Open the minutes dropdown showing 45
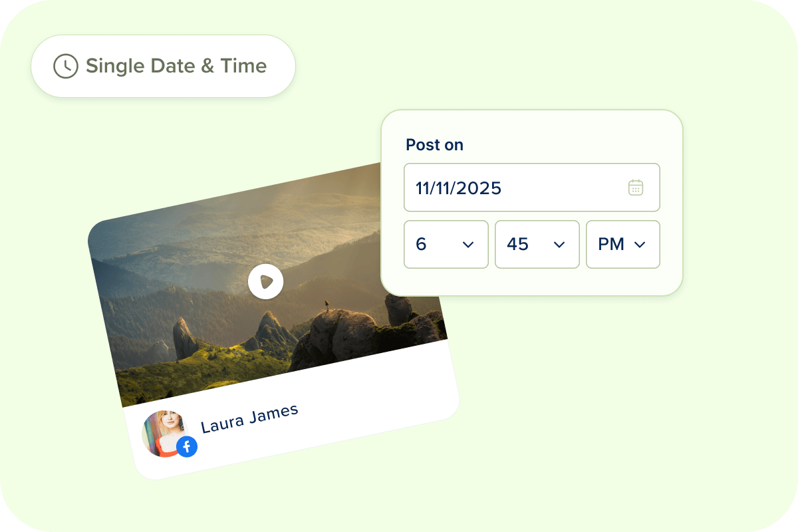Image resolution: width=798 pixels, height=532 pixels. coord(537,245)
